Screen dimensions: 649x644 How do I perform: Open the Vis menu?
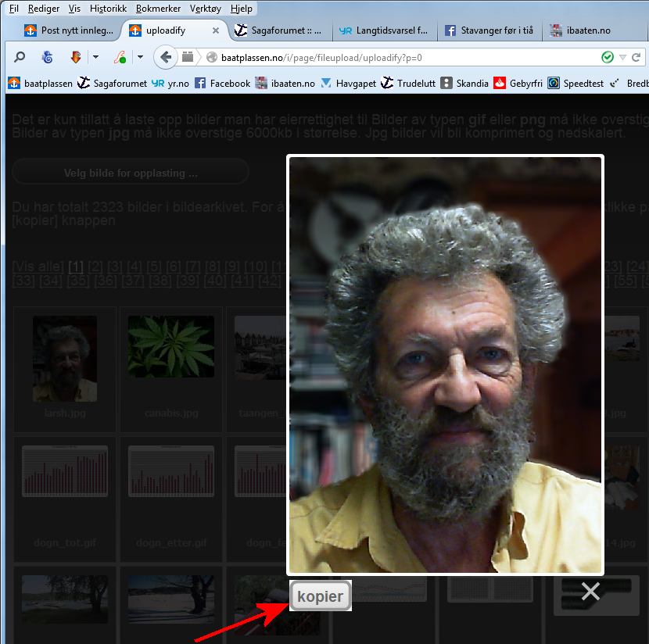tap(74, 9)
